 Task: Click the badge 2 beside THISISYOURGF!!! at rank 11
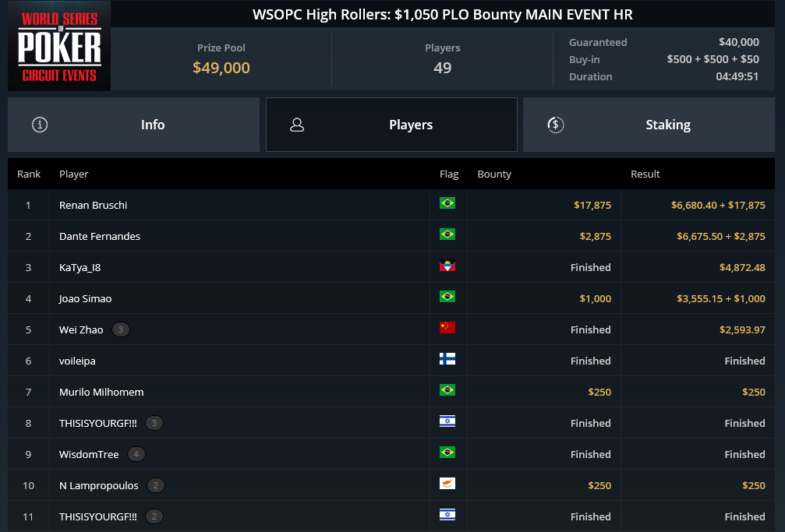pos(154,516)
